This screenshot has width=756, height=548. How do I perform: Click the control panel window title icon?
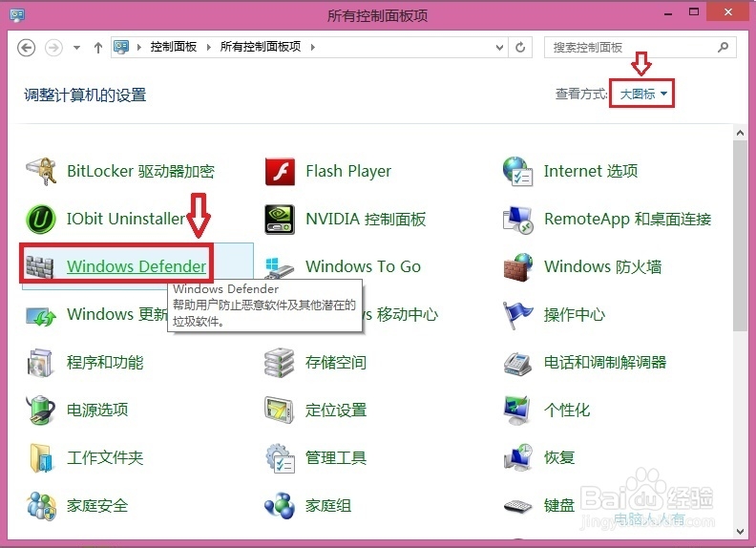pos(17,15)
